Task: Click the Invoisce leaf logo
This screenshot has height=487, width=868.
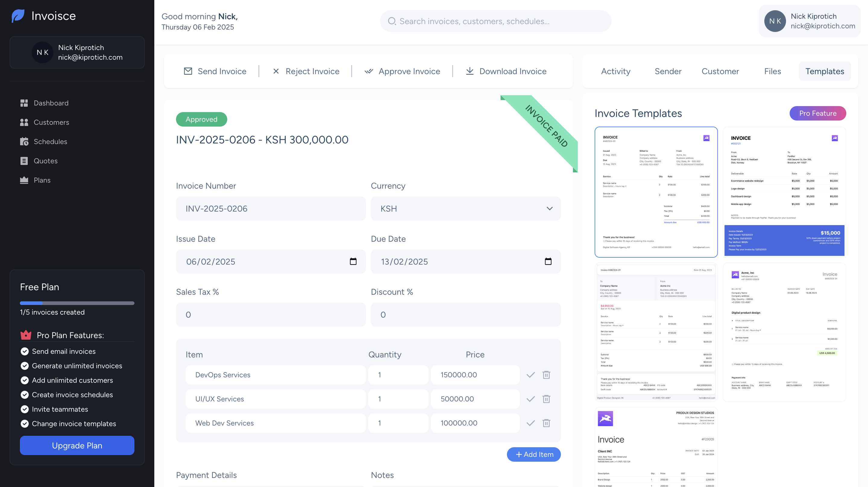Action: 18,16
